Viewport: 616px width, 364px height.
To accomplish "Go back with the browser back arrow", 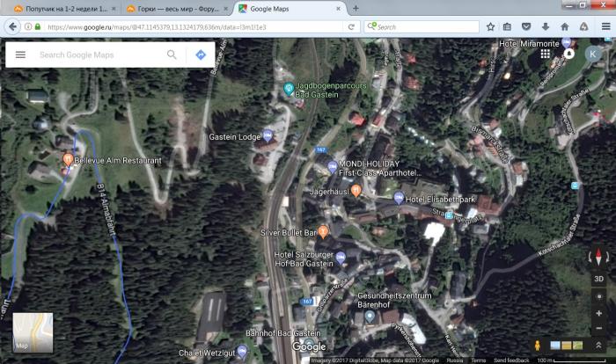I will (x=12, y=26).
